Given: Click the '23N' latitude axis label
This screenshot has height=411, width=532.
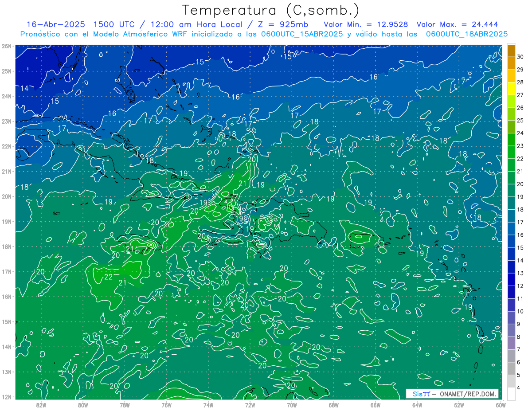Looking at the screenshot, I should pyautogui.click(x=7, y=121).
